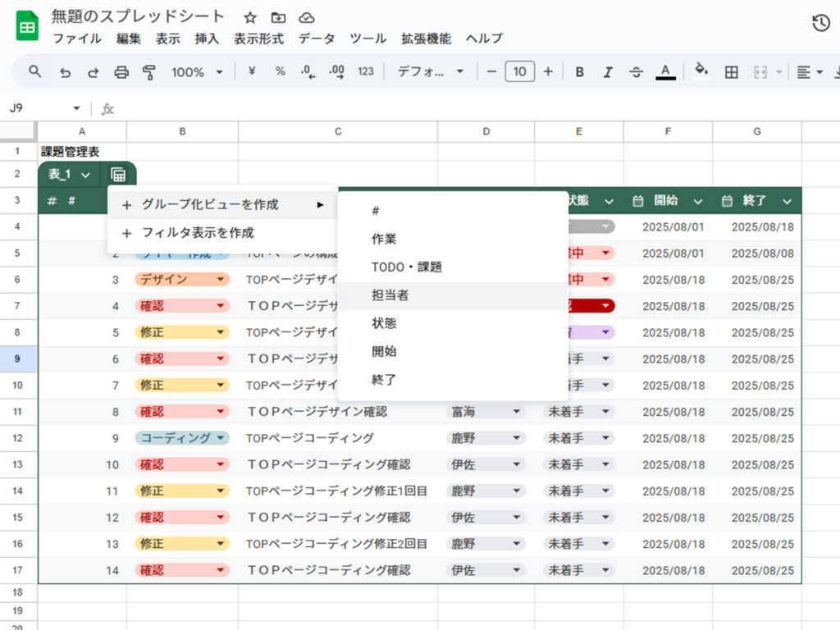Check the cloud save status icon
Screen dimensions: 840x630
[x=307, y=18]
